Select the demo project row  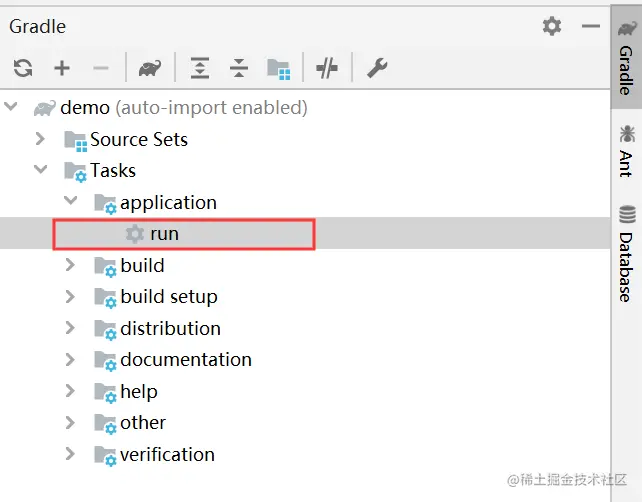tap(305, 108)
